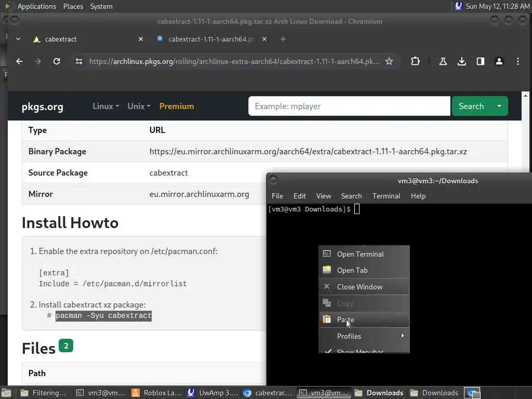This screenshot has height=399, width=532.
Task: Go back in the Chromium browser
Action: pyautogui.click(x=19, y=61)
